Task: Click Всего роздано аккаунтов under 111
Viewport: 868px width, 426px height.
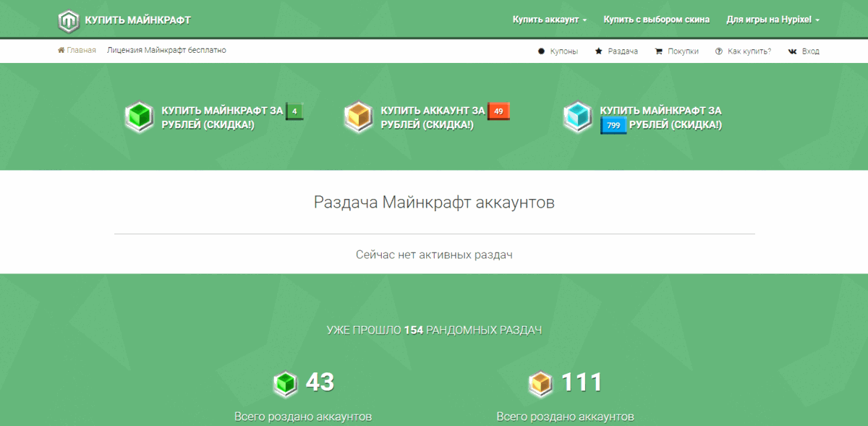Action: [566, 417]
